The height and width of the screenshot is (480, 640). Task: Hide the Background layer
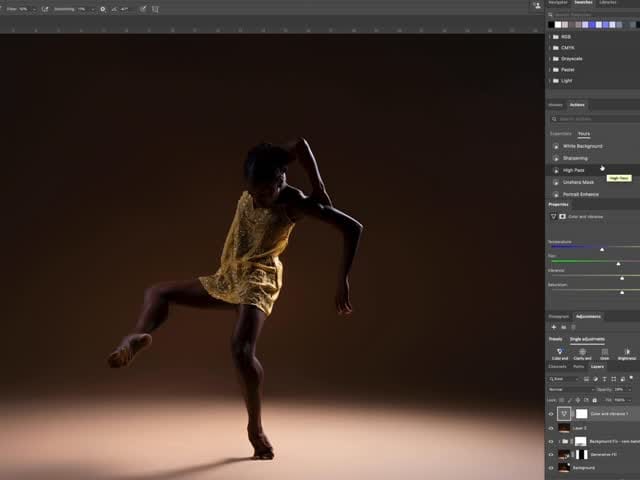click(551, 468)
